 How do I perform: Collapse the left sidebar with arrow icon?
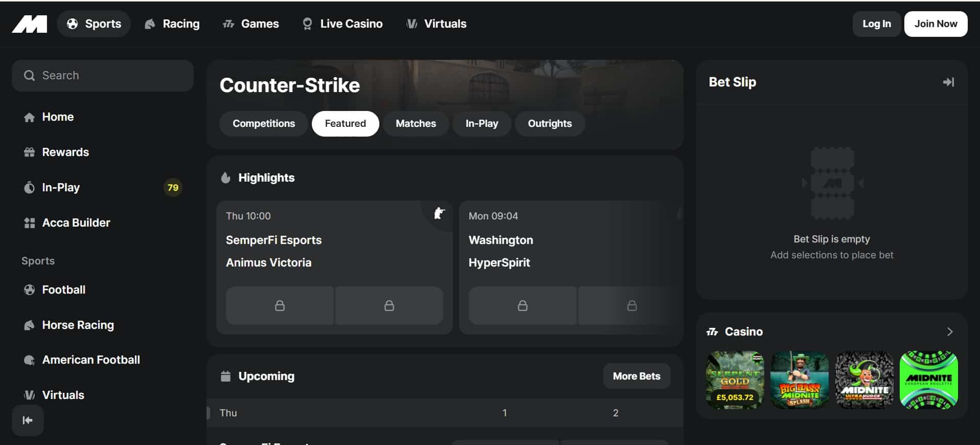coord(28,420)
